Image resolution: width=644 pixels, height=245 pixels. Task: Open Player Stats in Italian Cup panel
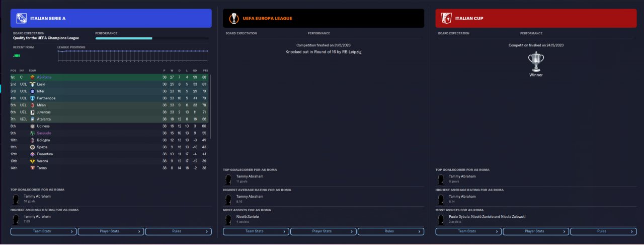(x=535, y=231)
